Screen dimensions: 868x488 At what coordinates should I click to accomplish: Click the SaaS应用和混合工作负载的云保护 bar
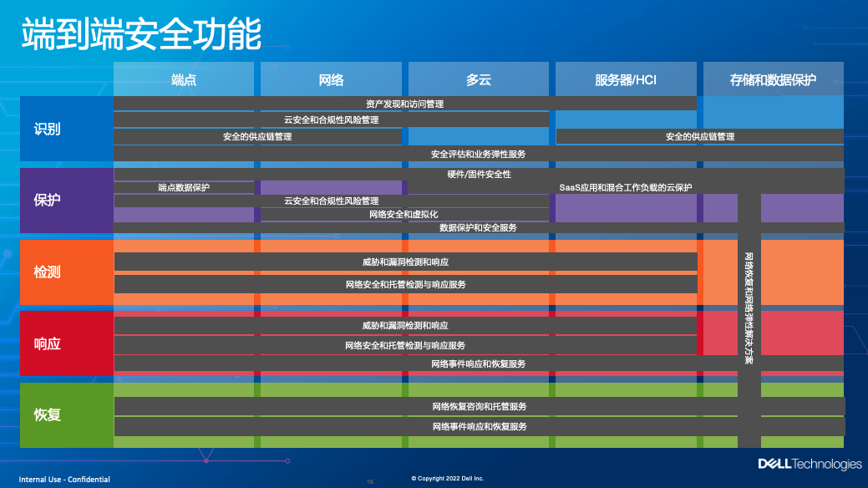point(625,187)
